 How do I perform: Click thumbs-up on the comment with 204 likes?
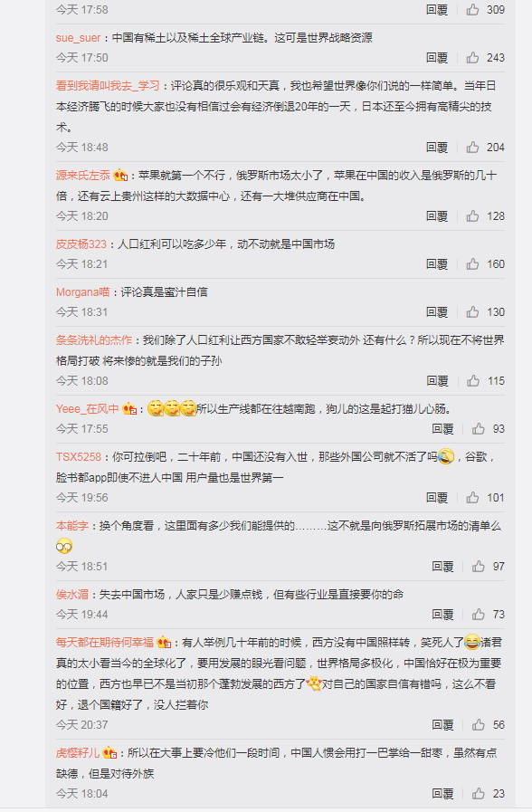point(472,147)
